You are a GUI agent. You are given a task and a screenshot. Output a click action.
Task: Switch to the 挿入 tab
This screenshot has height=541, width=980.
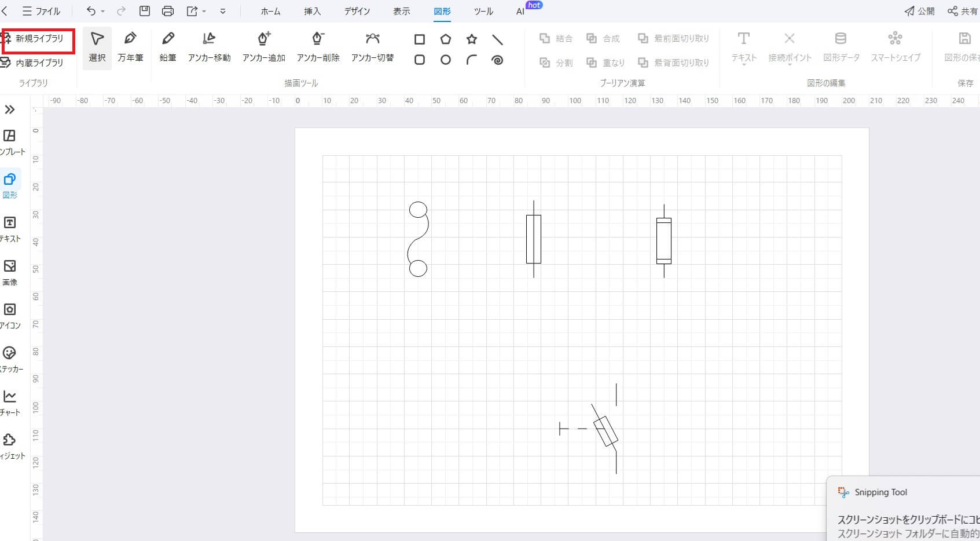(x=313, y=11)
